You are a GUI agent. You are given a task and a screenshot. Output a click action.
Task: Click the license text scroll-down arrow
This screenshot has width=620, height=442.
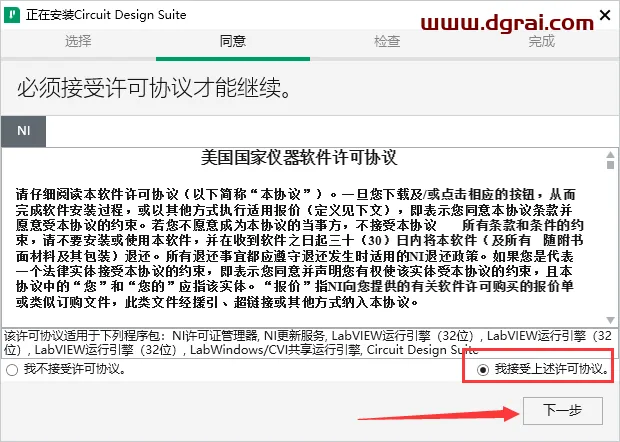[x=611, y=320]
